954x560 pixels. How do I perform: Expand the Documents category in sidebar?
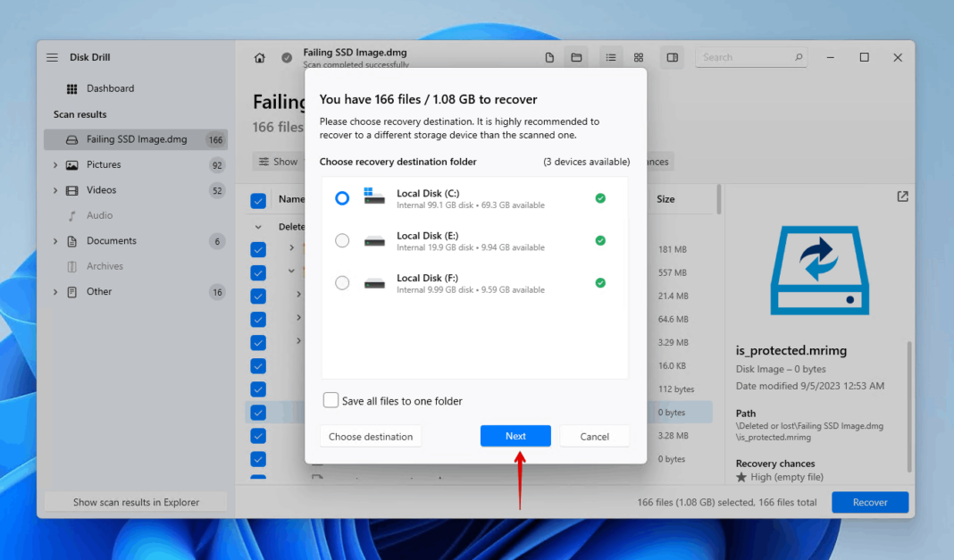click(55, 241)
